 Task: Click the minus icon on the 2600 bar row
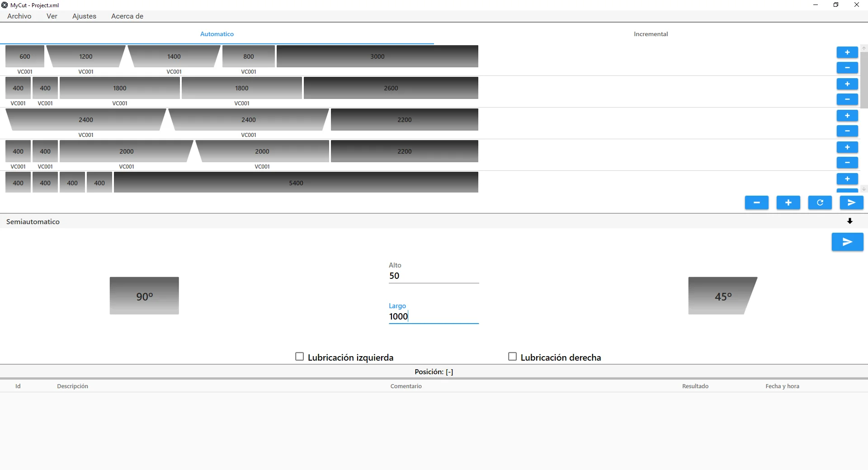(847, 99)
